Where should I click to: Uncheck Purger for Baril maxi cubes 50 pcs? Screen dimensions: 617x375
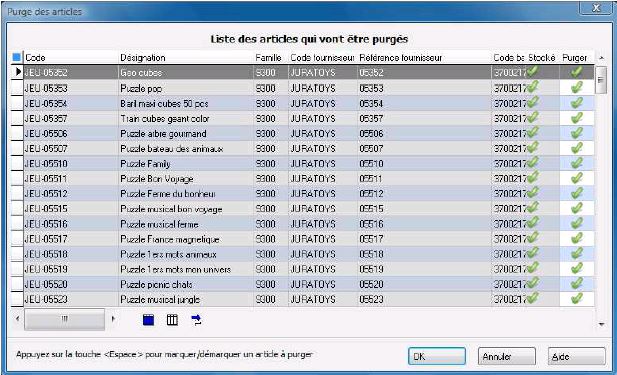[x=576, y=103]
